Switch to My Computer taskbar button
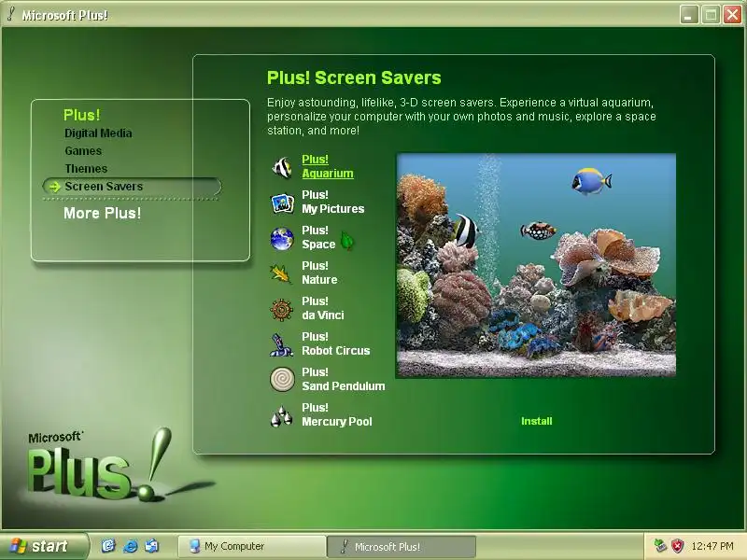Image resolution: width=747 pixels, height=560 pixels. click(x=252, y=546)
